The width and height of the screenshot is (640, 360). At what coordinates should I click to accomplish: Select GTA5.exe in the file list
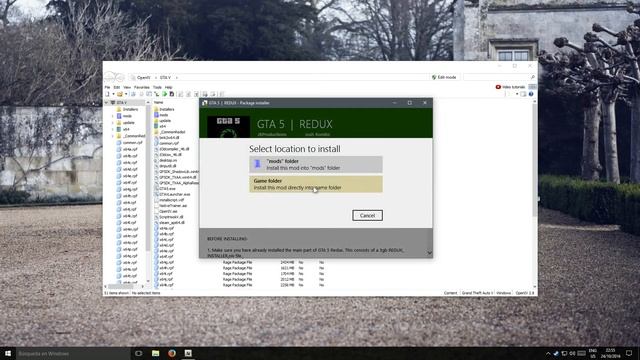tap(167, 189)
